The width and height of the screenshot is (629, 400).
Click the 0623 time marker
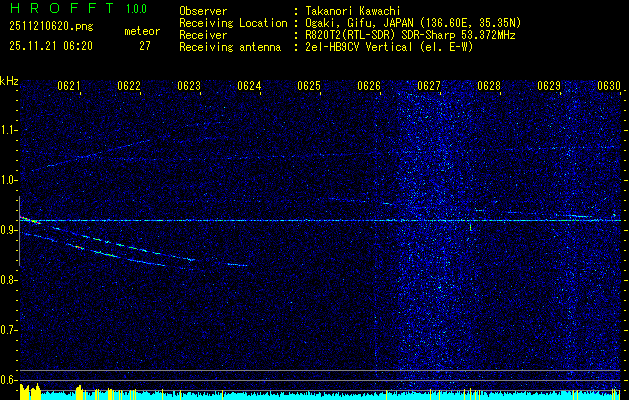189,86
